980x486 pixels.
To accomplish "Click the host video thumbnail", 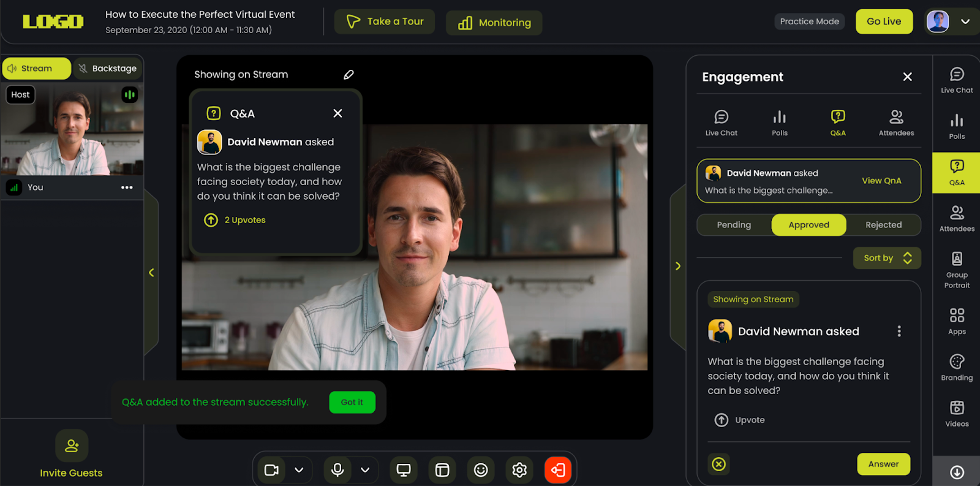I will pyautogui.click(x=72, y=129).
